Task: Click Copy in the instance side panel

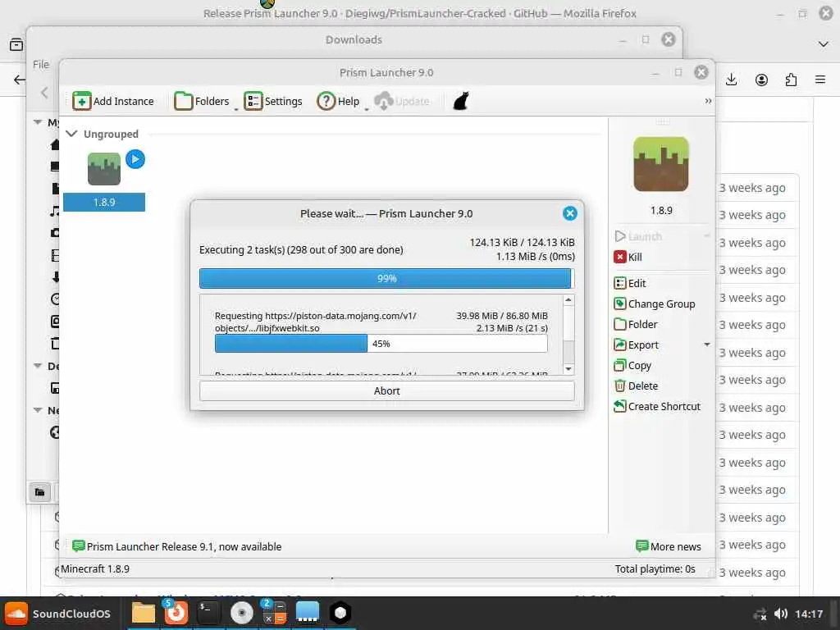Action: [x=632, y=365]
